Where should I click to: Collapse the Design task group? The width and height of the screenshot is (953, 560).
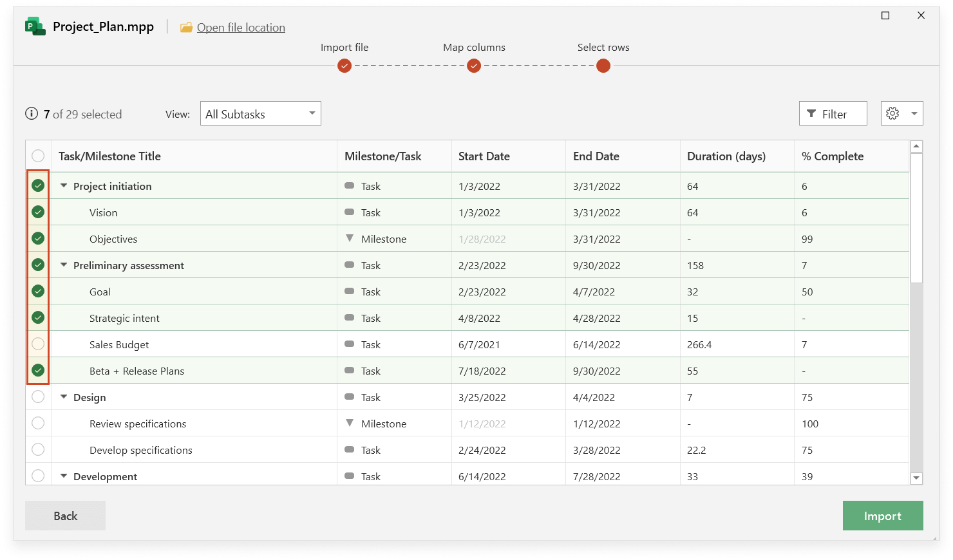coord(63,397)
